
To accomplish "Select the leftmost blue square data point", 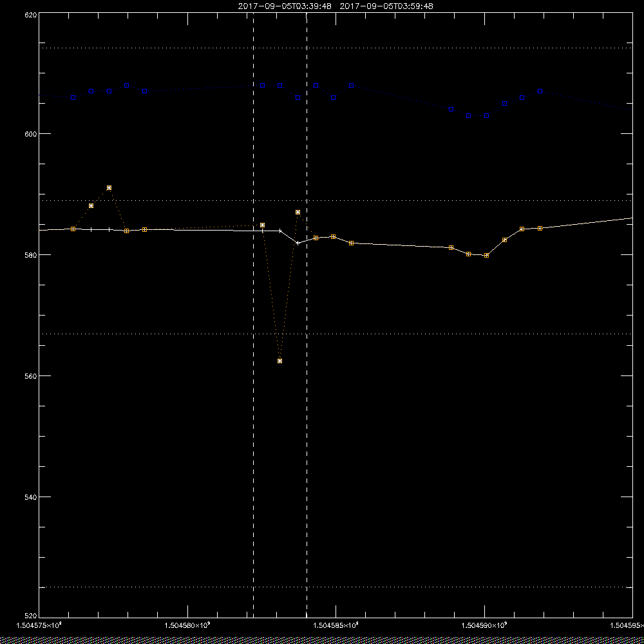I will pos(73,98).
